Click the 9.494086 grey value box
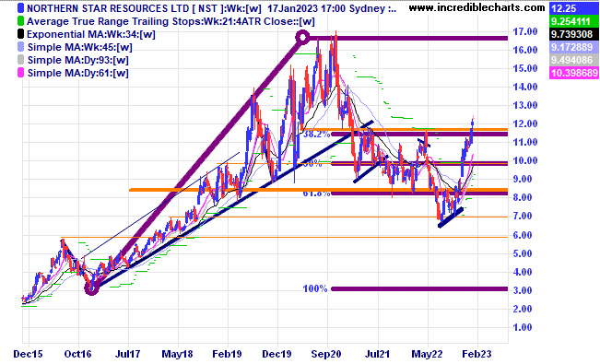The image size is (600, 364). pos(573,60)
